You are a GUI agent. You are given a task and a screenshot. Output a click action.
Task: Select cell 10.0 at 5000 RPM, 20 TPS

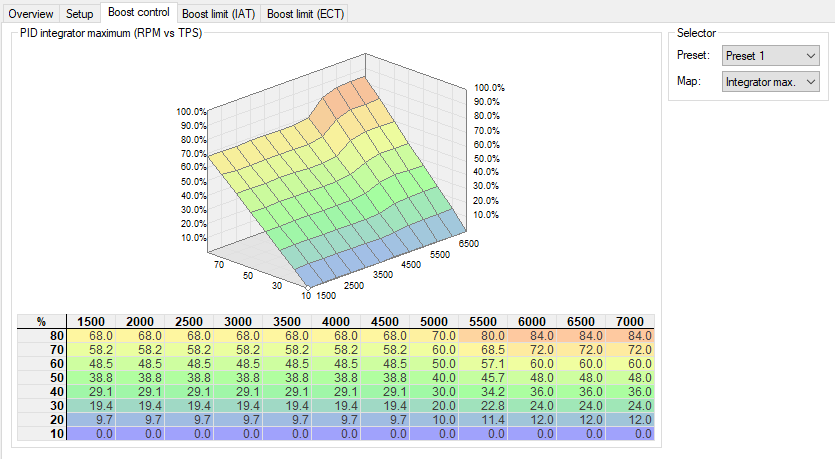tap(434, 420)
